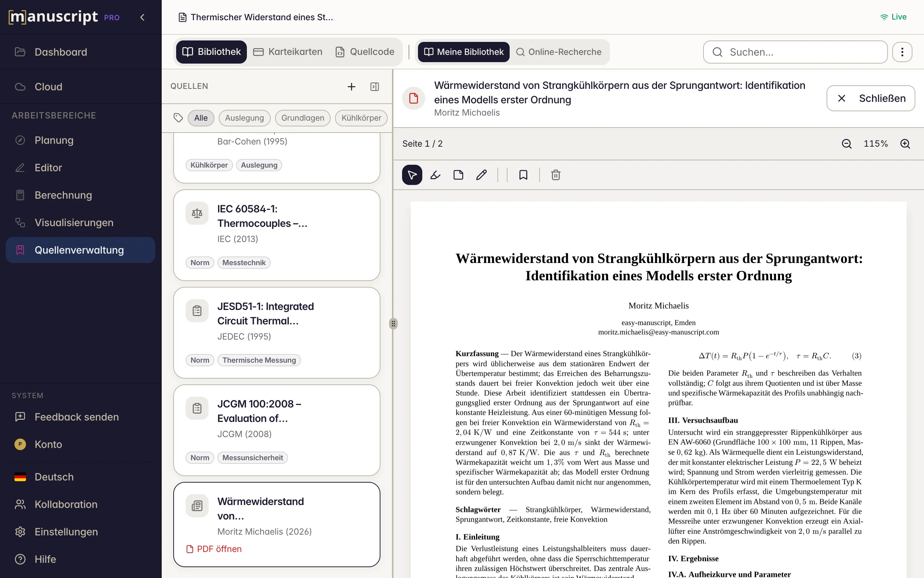Select the cursor pointer tool
The image size is (924, 578).
click(x=412, y=175)
